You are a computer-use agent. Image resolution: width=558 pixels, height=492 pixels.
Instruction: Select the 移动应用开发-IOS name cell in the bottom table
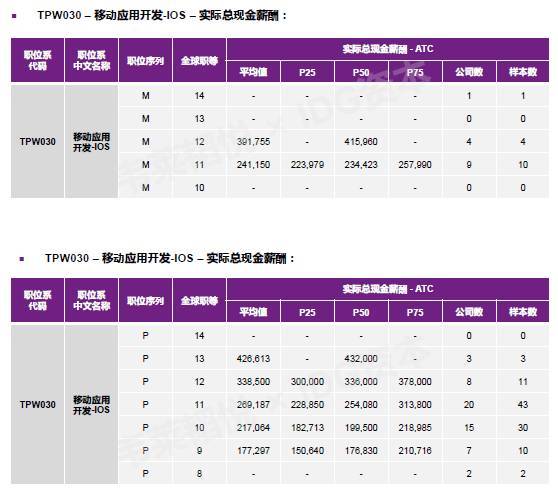tap(91, 404)
